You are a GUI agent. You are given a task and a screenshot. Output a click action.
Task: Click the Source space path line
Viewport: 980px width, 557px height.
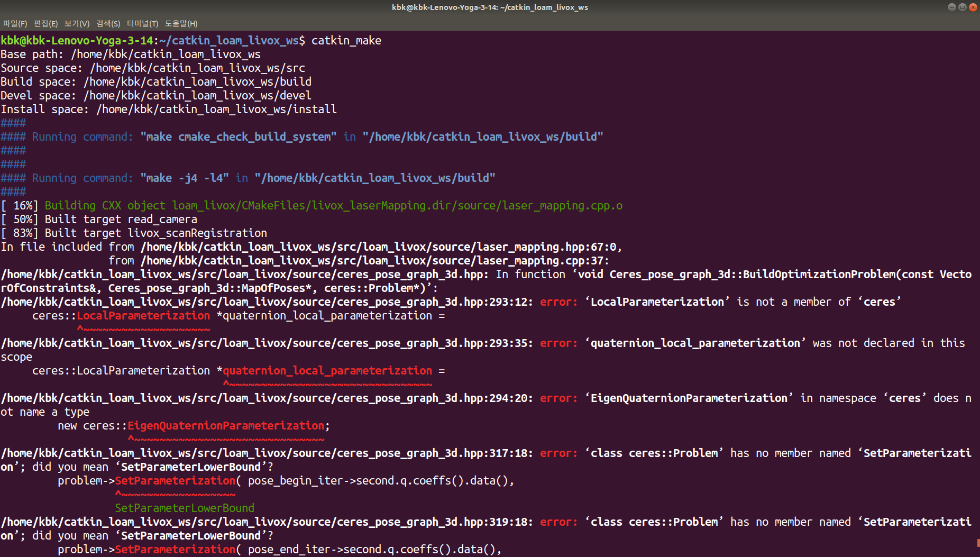point(153,68)
